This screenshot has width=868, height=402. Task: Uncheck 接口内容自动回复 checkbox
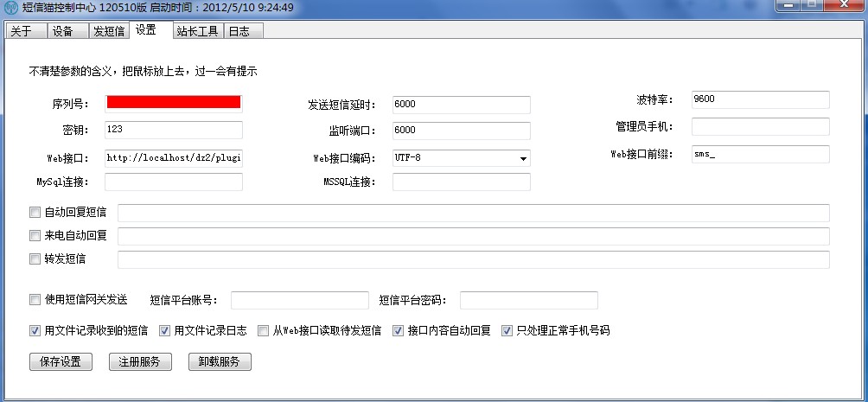pos(398,331)
